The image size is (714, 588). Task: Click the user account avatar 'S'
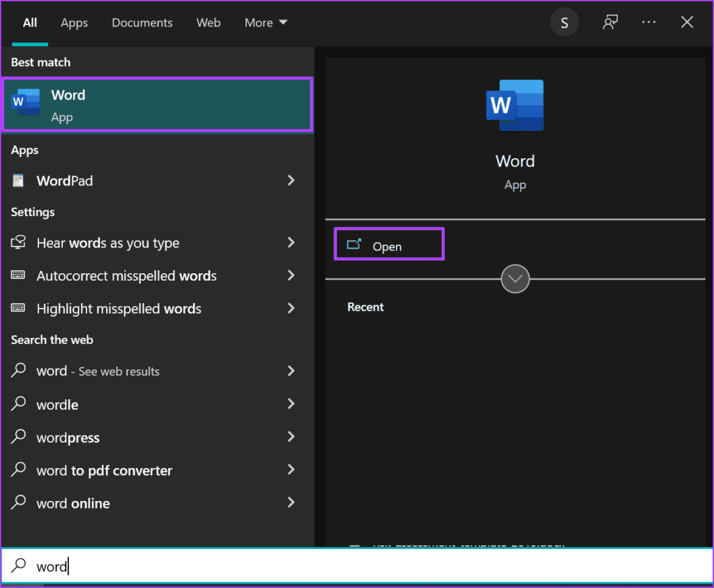[x=564, y=22]
